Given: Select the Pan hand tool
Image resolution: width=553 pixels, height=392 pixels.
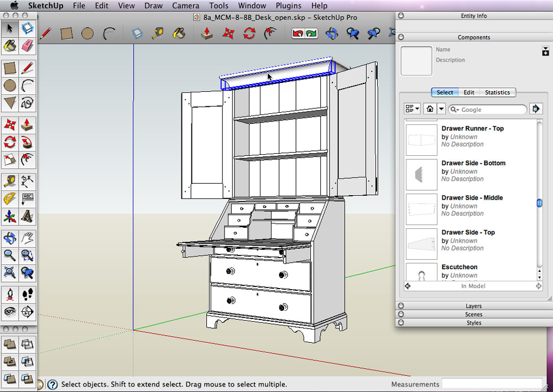Looking at the screenshot, I should (x=27, y=238).
